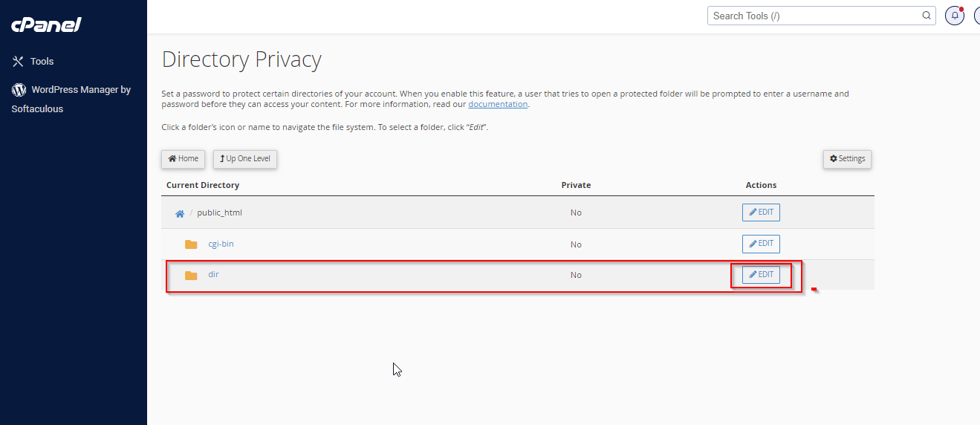
Task: Open the dir folder icon
Action: [x=191, y=276]
